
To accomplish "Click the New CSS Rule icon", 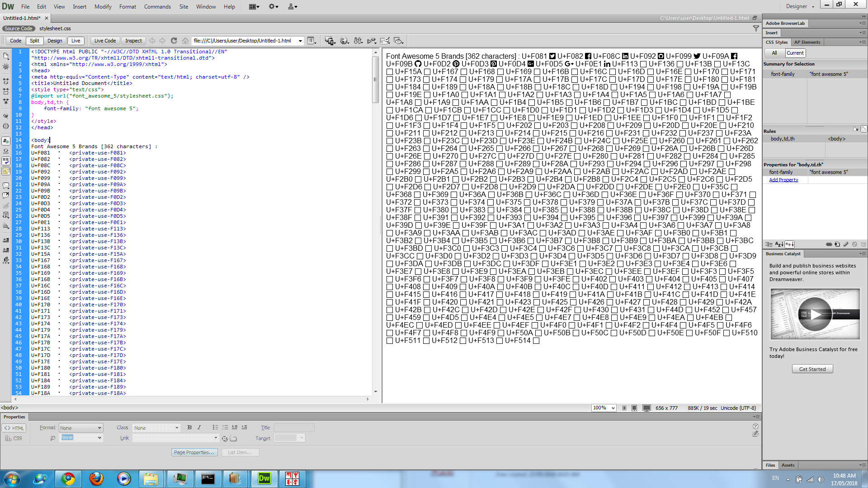I will click(837, 244).
